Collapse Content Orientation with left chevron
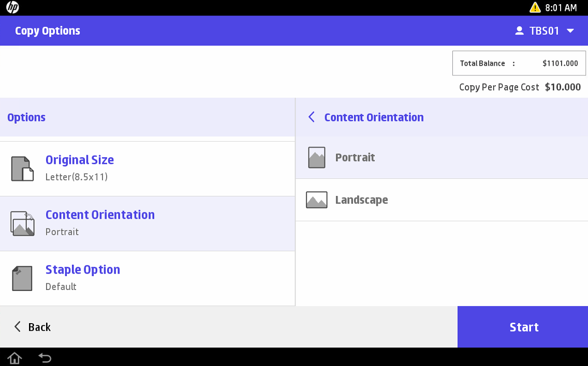 312,117
